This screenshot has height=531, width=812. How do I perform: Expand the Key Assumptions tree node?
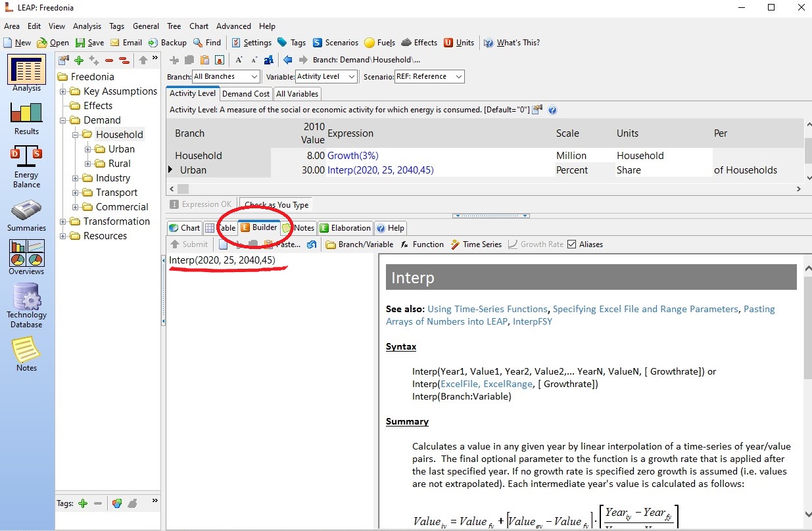pyautogui.click(x=64, y=91)
